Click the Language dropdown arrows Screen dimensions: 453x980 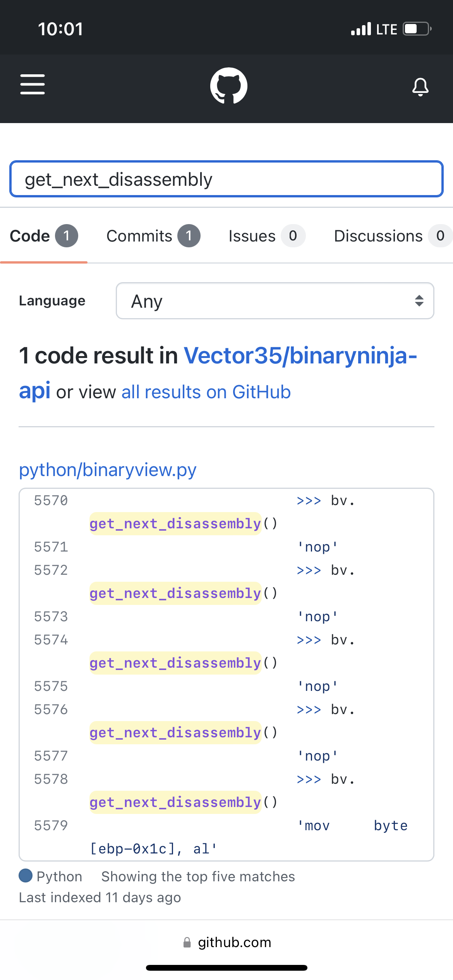point(419,301)
